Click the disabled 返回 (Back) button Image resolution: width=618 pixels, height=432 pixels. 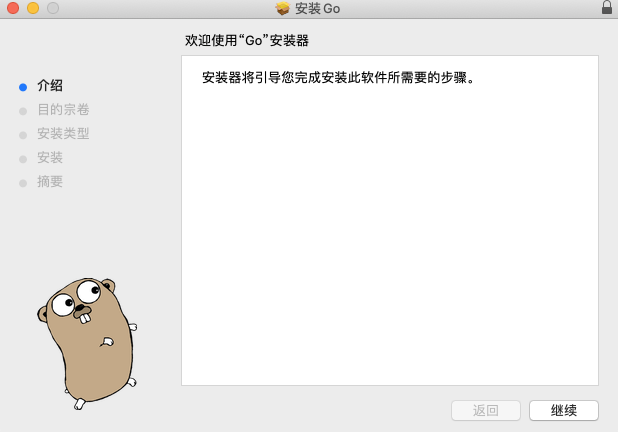coord(486,410)
